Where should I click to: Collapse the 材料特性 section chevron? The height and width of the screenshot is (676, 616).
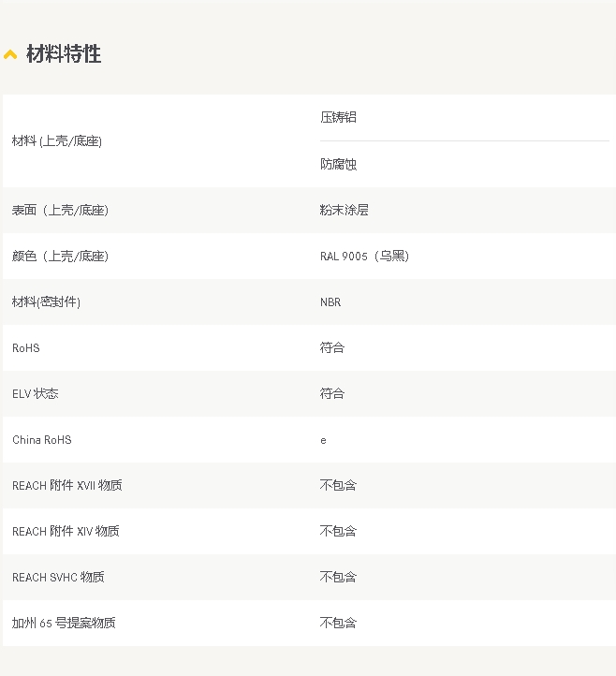coord(10,54)
